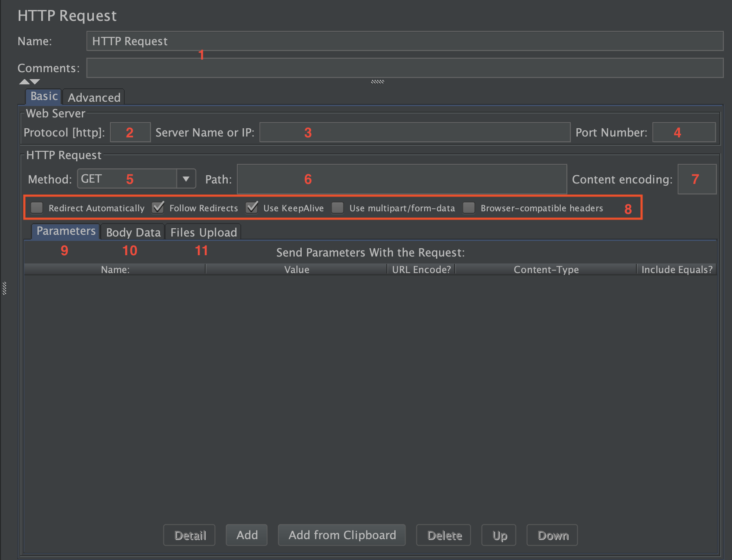The width and height of the screenshot is (732, 560).
Task: Uncheck the Follow Redirects checkbox
Action: pos(158,208)
